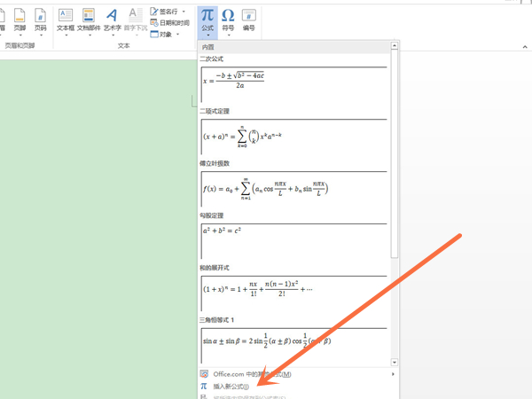
Task: Choose 插入新公式 menu item
Action: [298, 386]
